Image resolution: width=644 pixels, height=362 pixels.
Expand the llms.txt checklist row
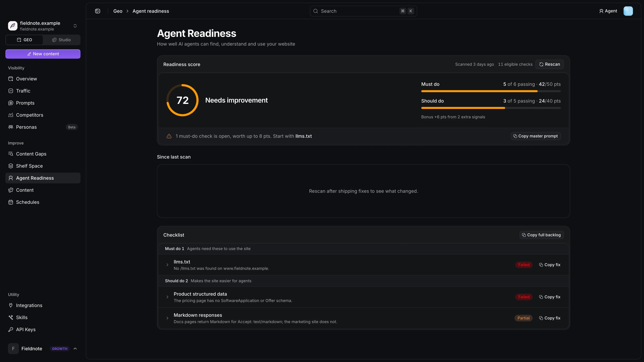point(167,265)
